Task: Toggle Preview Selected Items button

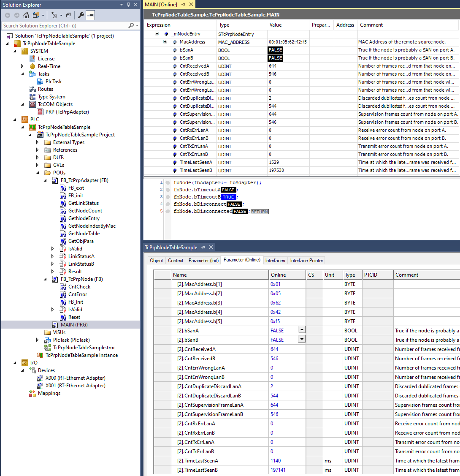Action: click(90, 15)
